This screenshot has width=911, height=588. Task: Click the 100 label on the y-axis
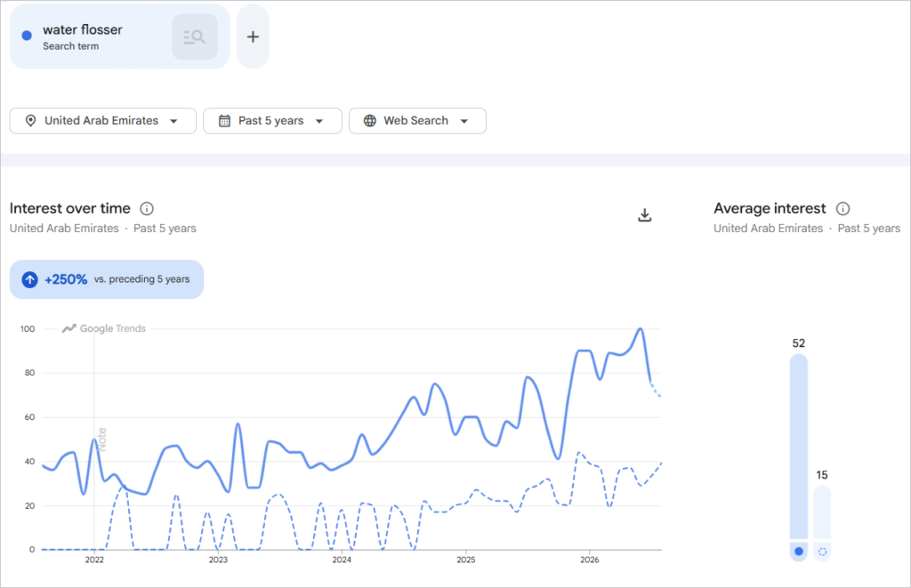coord(28,329)
